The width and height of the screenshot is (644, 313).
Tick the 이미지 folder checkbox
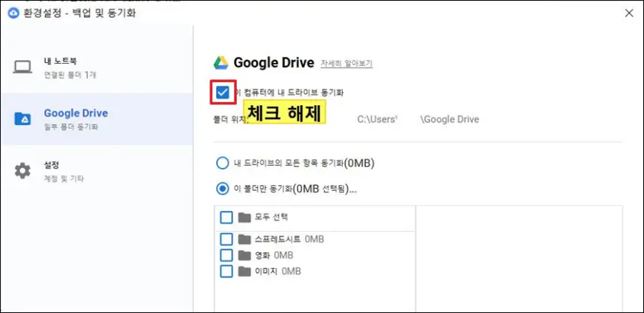click(x=227, y=272)
